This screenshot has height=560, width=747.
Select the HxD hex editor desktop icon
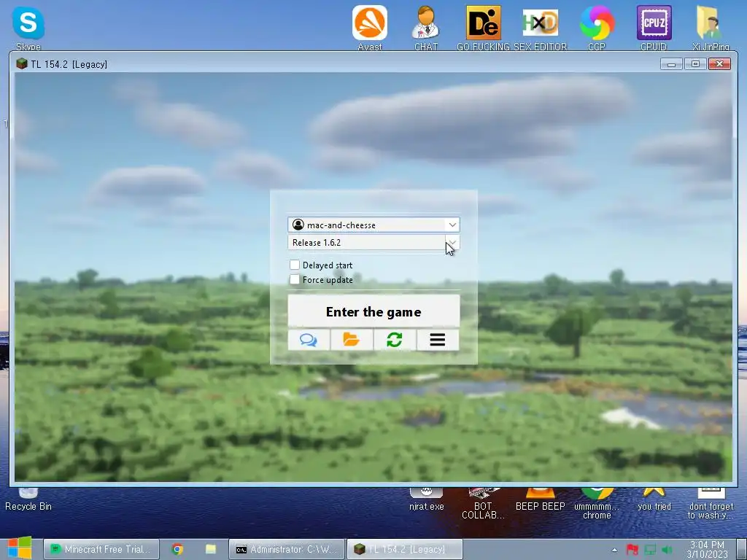[x=541, y=28]
